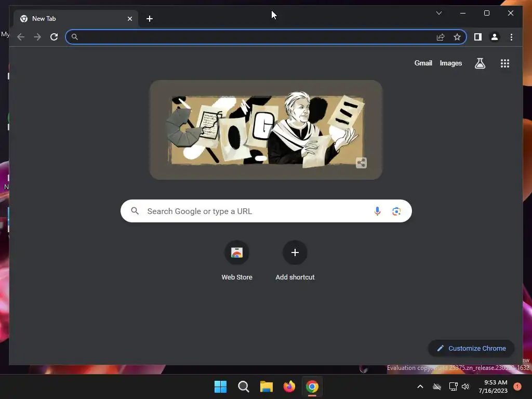Click Customize Chrome button

(x=471, y=348)
